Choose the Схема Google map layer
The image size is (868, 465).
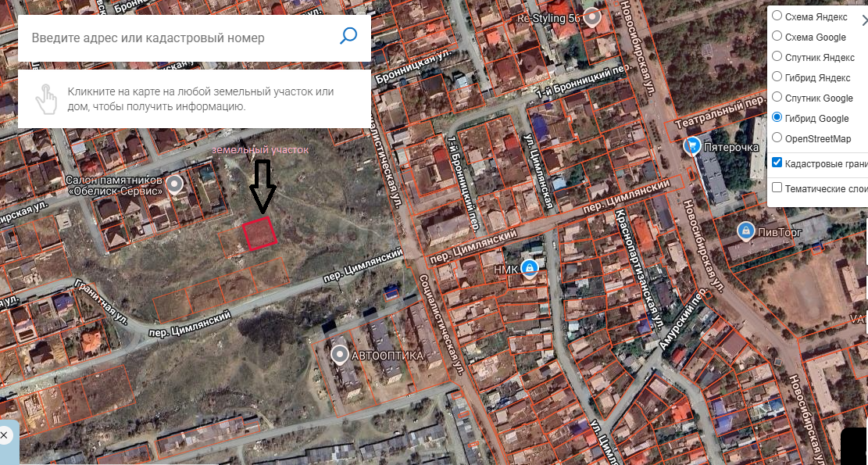point(777,36)
